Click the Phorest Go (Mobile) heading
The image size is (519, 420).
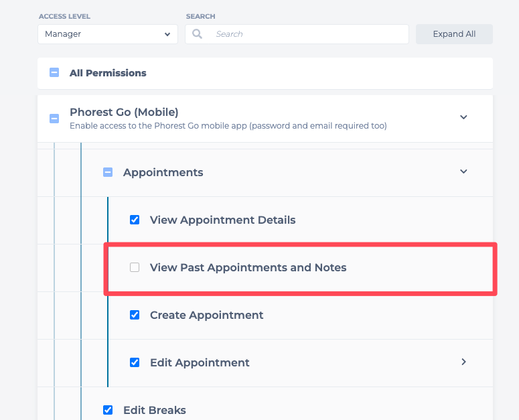click(124, 112)
